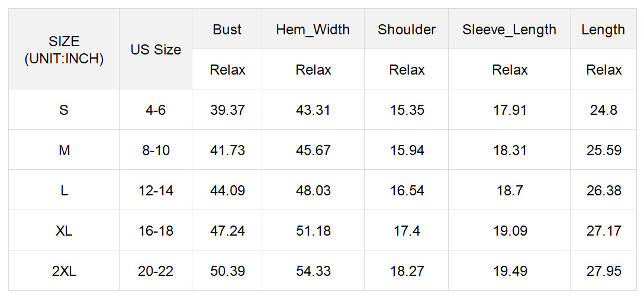Click the Sleeve_Length column header

click(x=509, y=30)
